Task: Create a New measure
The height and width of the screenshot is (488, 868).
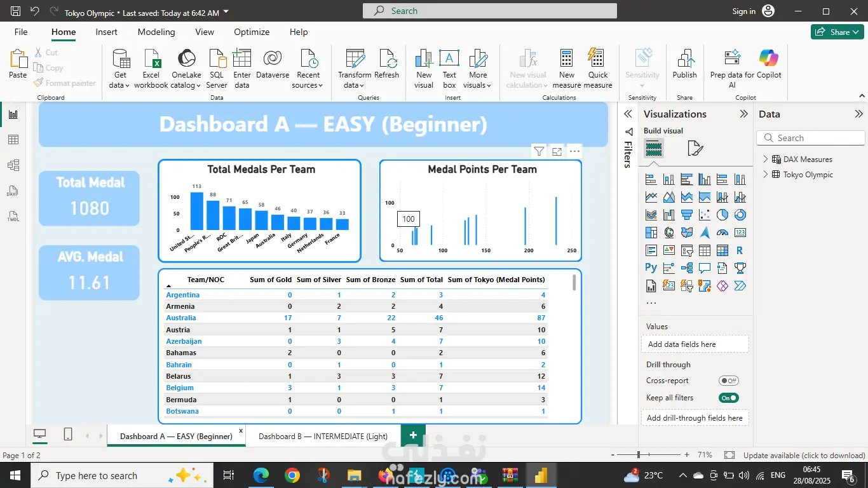Action: tap(567, 69)
